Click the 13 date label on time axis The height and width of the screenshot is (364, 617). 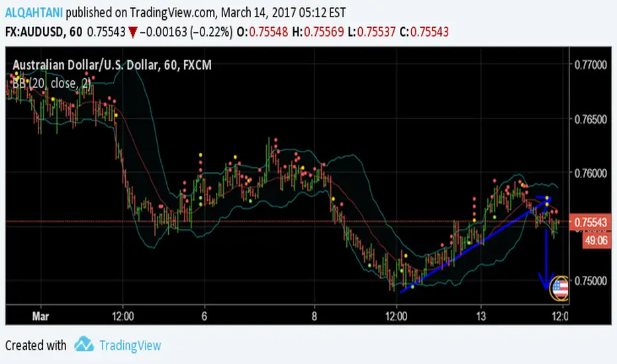(481, 316)
